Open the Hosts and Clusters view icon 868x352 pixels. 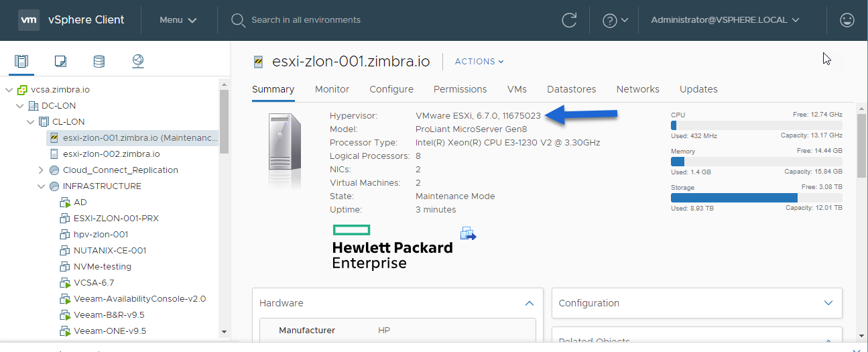21,62
